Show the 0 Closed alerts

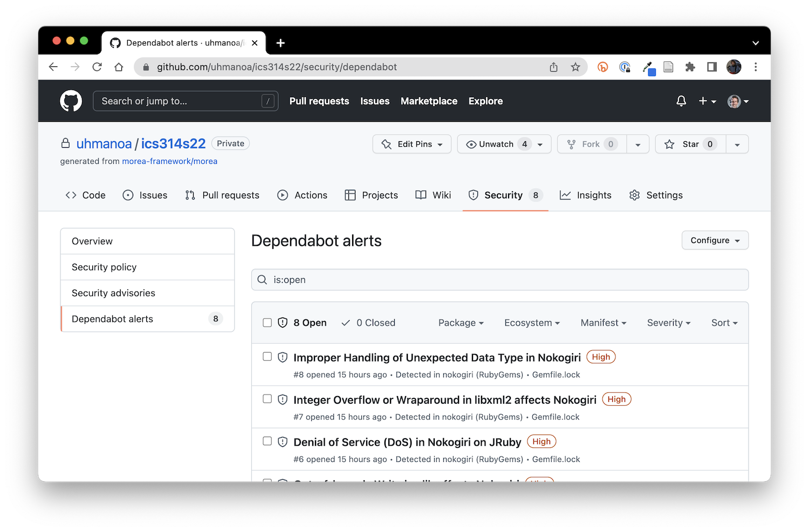[x=369, y=322]
